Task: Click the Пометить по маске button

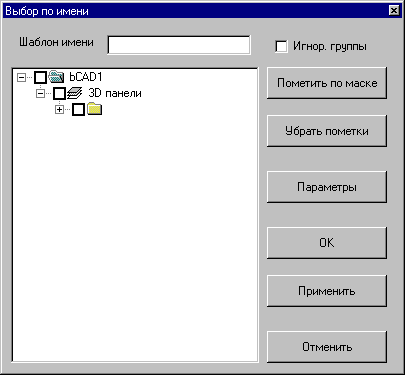Action: [327, 83]
